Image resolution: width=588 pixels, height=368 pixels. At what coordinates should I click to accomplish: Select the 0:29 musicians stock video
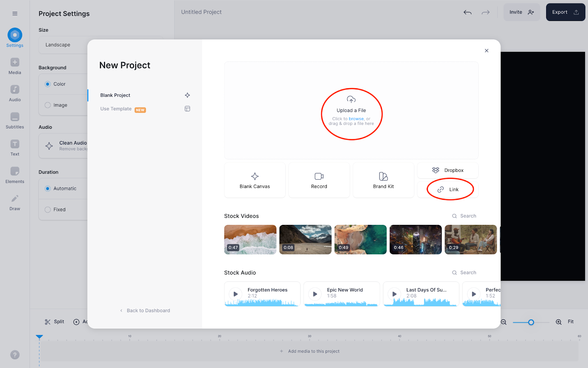tap(471, 240)
